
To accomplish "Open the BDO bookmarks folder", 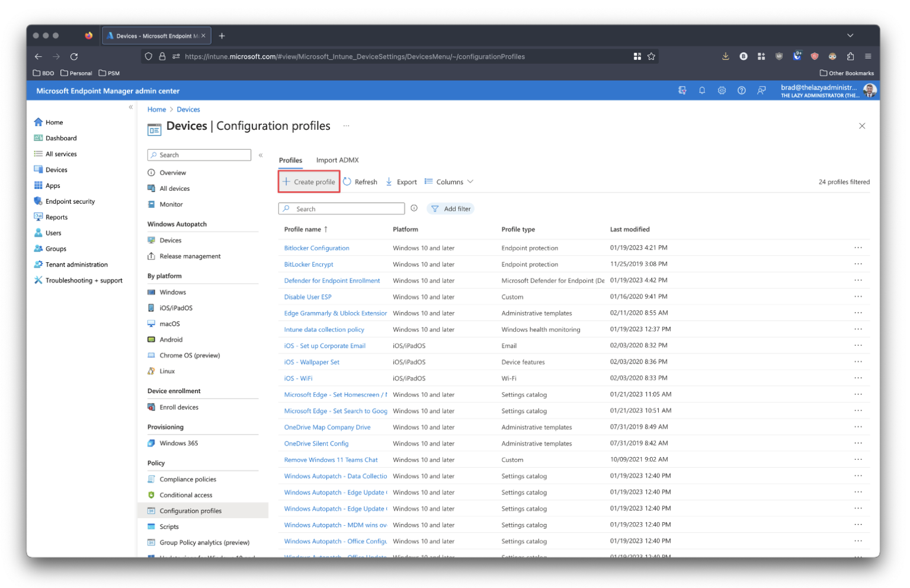I will click(43, 73).
